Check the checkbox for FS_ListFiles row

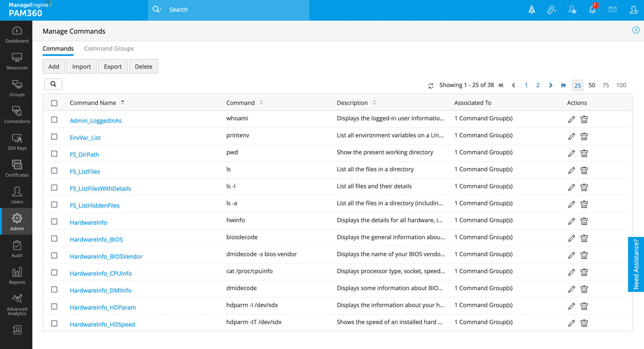click(x=54, y=171)
